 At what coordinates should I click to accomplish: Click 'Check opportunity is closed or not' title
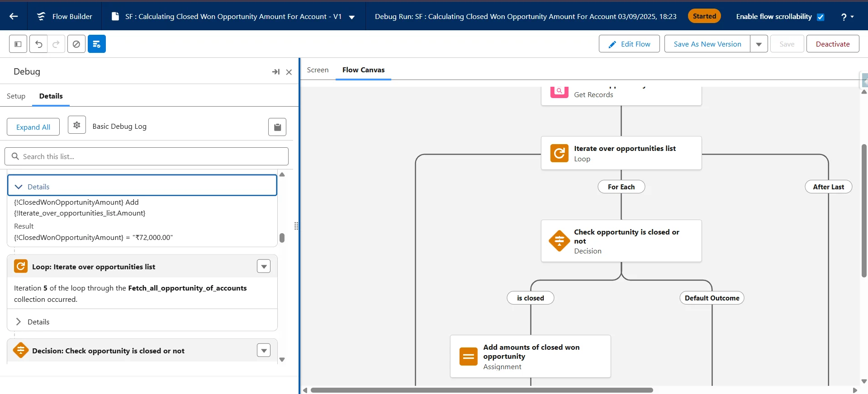626,236
